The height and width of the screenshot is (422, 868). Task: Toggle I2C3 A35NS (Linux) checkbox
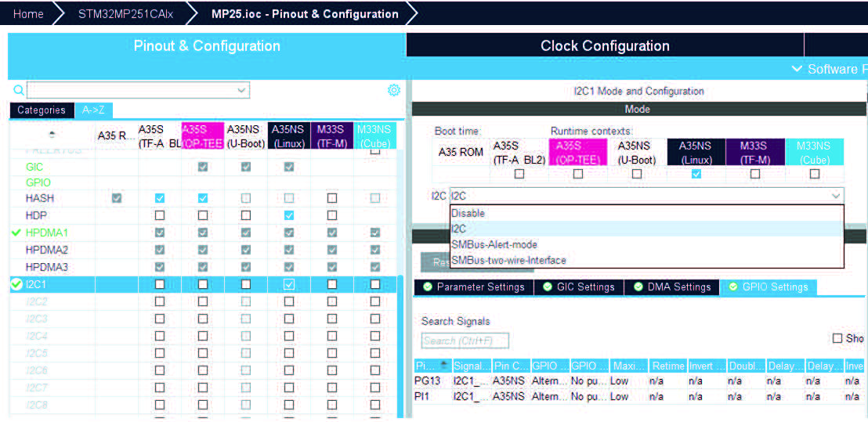click(x=289, y=319)
